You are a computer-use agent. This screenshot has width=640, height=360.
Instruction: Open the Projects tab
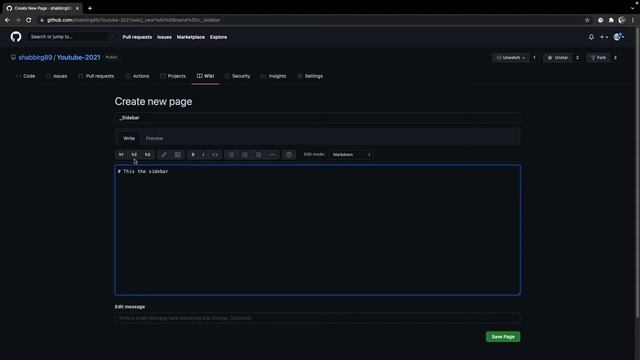173,76
